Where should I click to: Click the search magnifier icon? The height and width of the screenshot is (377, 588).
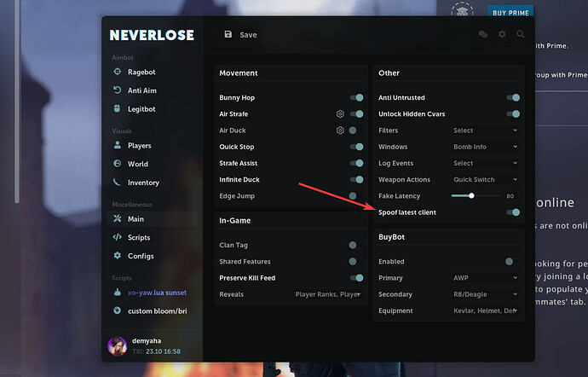point(521,34)
